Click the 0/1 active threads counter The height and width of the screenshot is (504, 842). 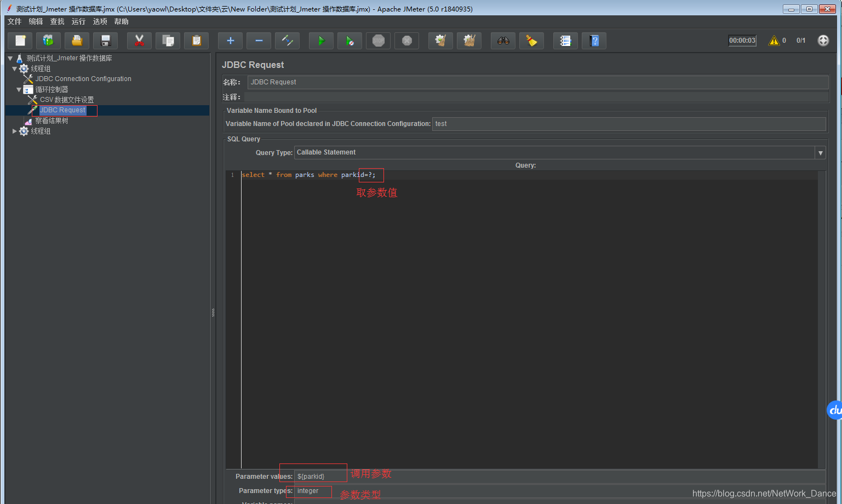tap(801, 41)
